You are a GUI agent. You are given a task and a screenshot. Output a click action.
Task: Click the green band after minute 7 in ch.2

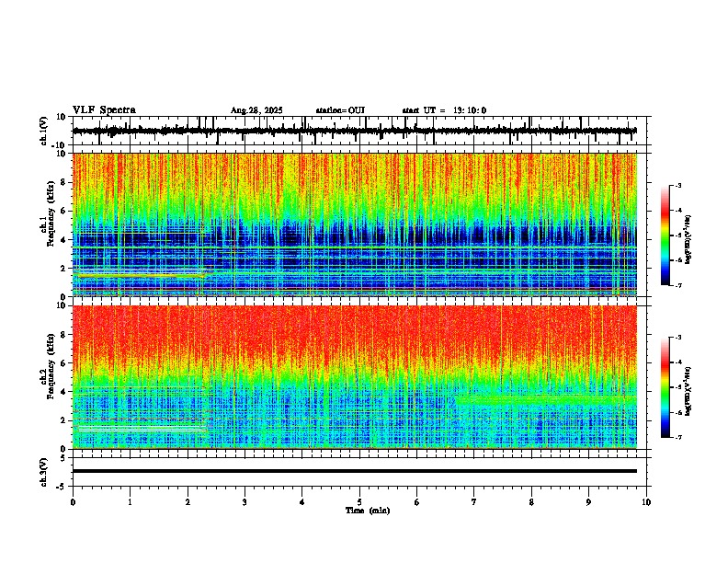(546, 400)
